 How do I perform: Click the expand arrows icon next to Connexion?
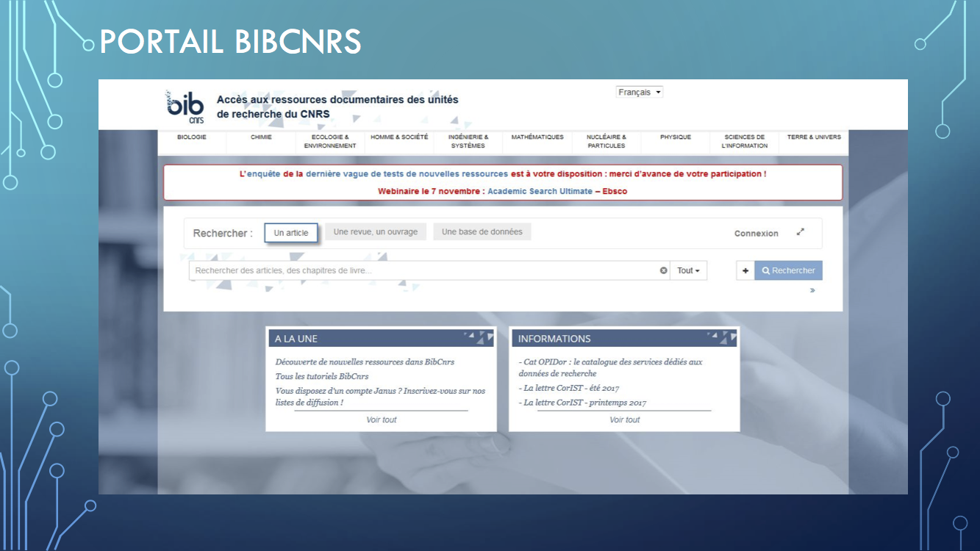(x=801, y=232)
